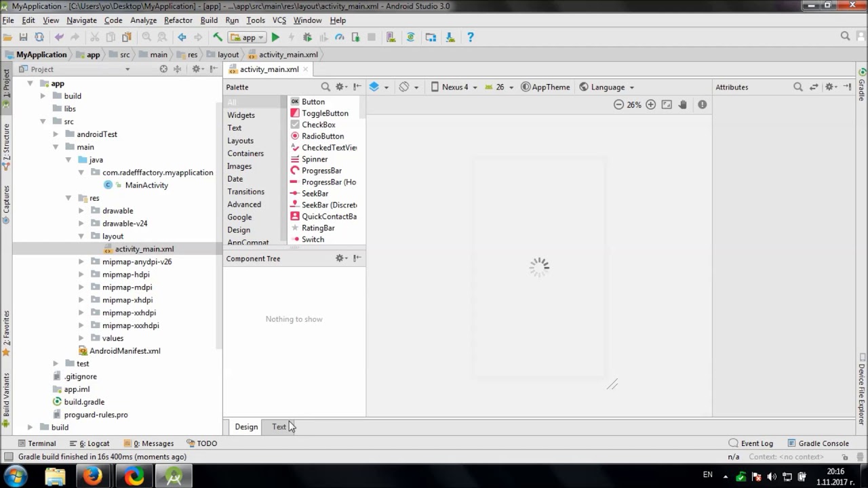Click the Zoom to Fit Screen icon

(x=667, y=104)
